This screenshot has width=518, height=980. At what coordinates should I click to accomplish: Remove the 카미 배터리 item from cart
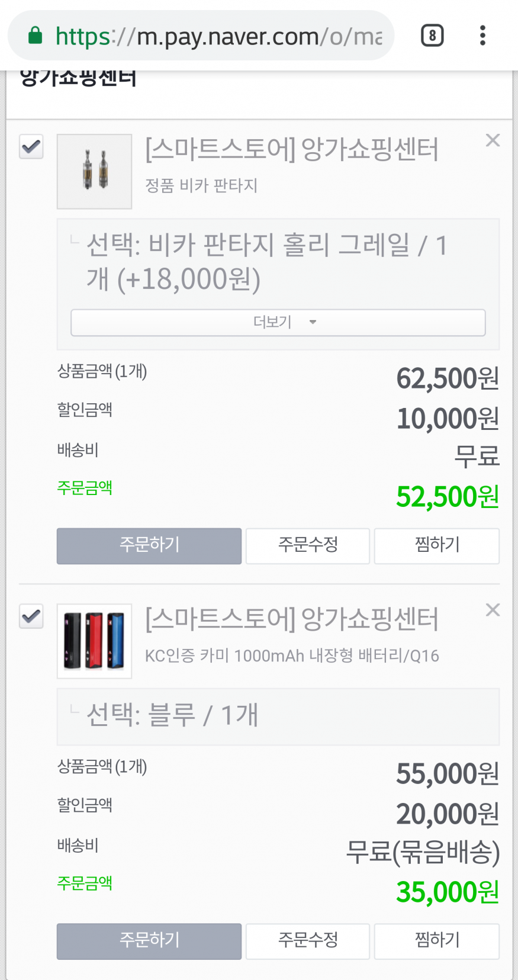click(493, 610)
